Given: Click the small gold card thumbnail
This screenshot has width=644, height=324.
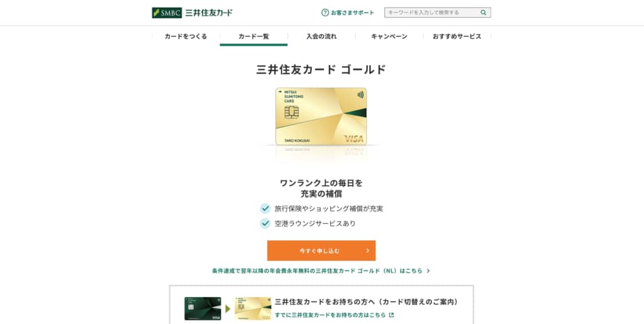Looking at the screenshot, I should (x=253, y=309).
